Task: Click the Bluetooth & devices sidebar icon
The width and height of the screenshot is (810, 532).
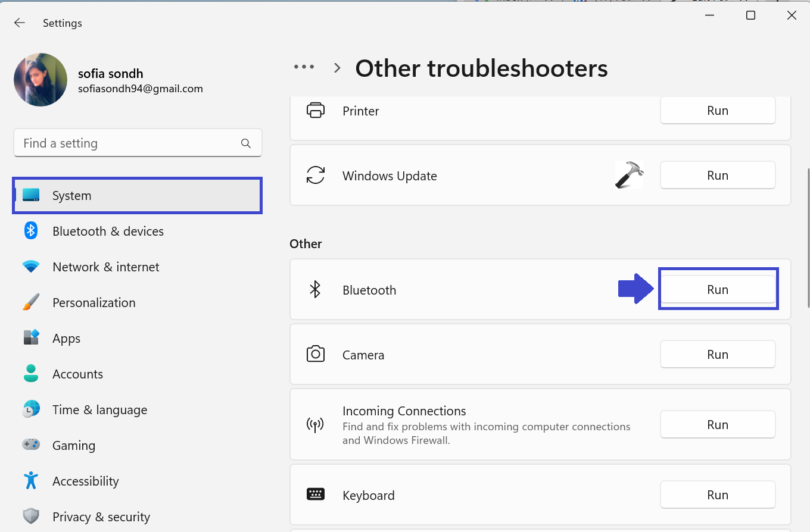Action: 31,231
